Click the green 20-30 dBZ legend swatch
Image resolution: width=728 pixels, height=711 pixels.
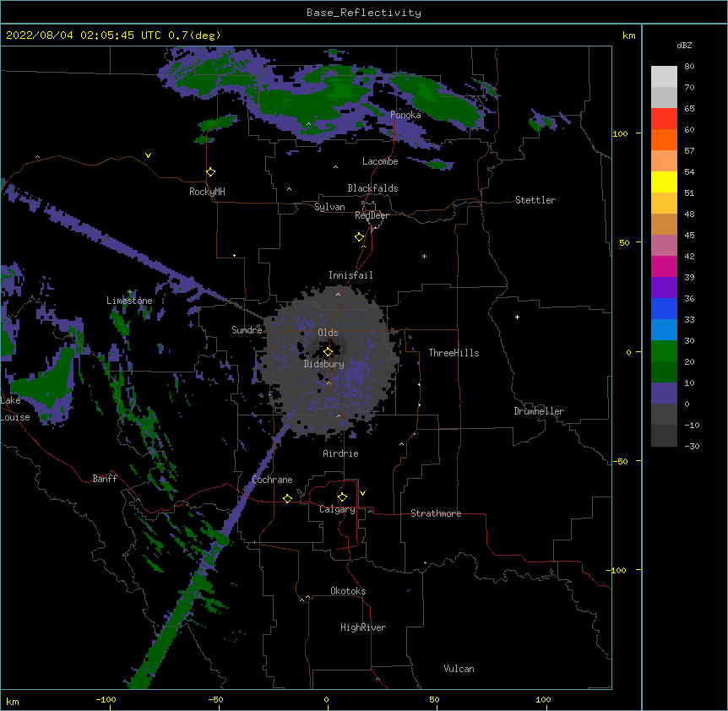pos(664,351)
